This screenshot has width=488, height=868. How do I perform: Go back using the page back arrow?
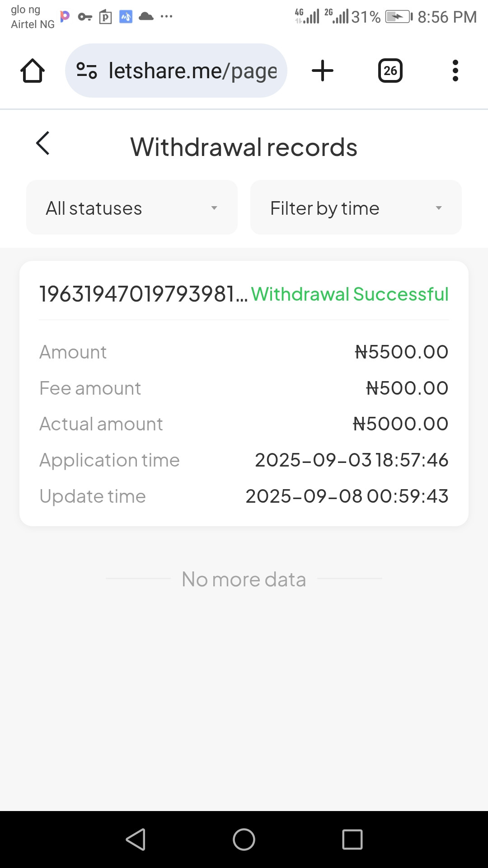[43, 144]
